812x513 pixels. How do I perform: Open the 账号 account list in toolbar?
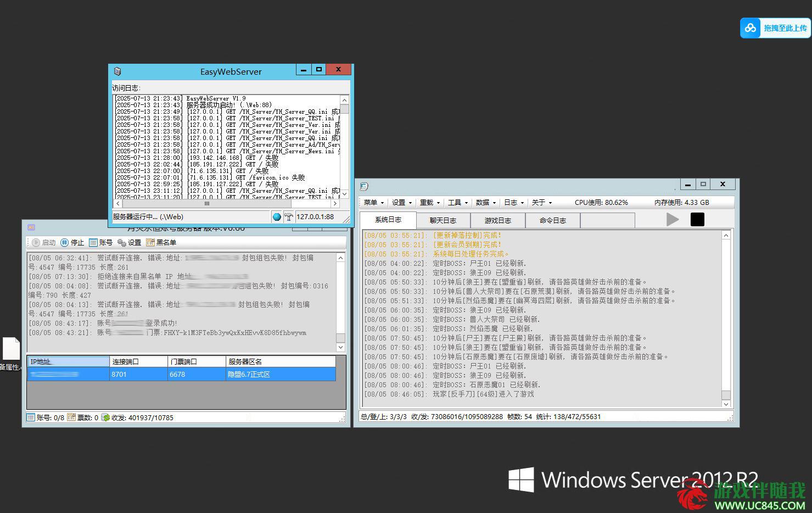point(101,242)
